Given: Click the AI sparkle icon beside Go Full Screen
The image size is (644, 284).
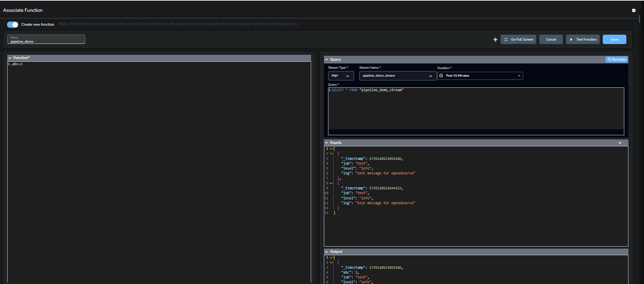Looking at the screenshot, I should [x=495, y=40].
